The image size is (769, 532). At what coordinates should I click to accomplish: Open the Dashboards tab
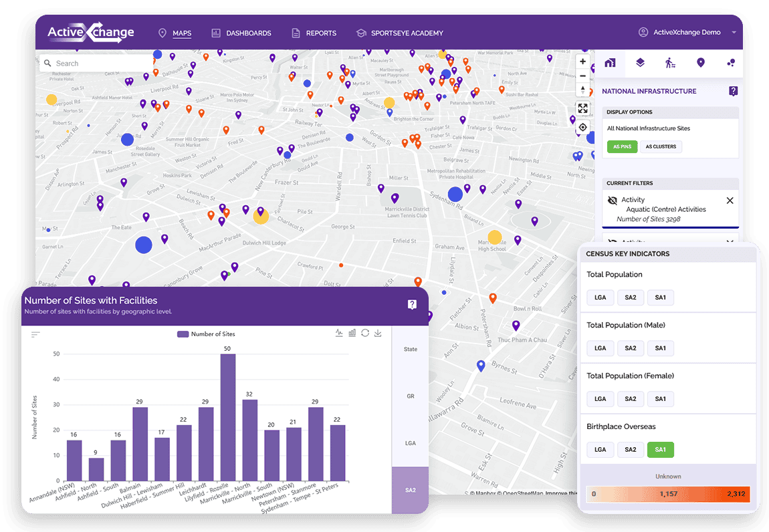(x=241, y=33)
